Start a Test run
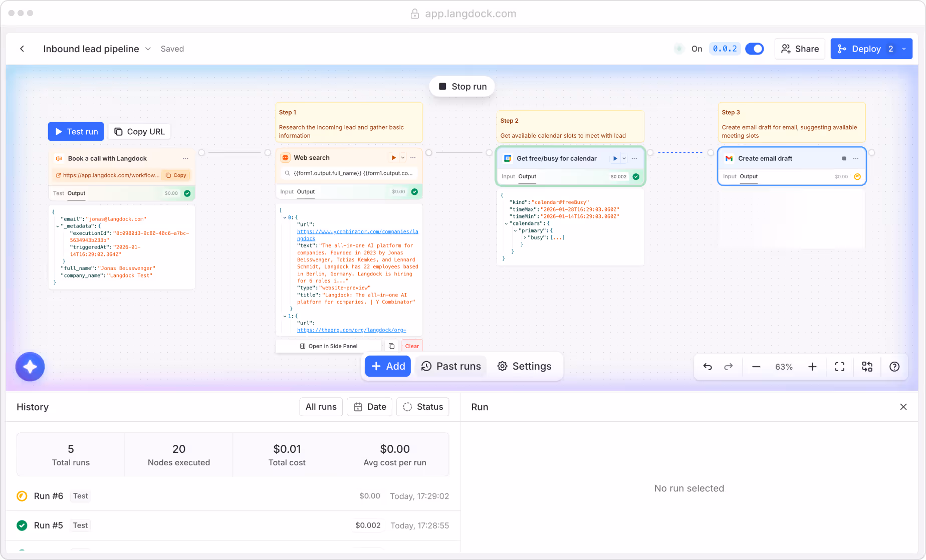This screenshot has width=926, height=560. [76, 132]
